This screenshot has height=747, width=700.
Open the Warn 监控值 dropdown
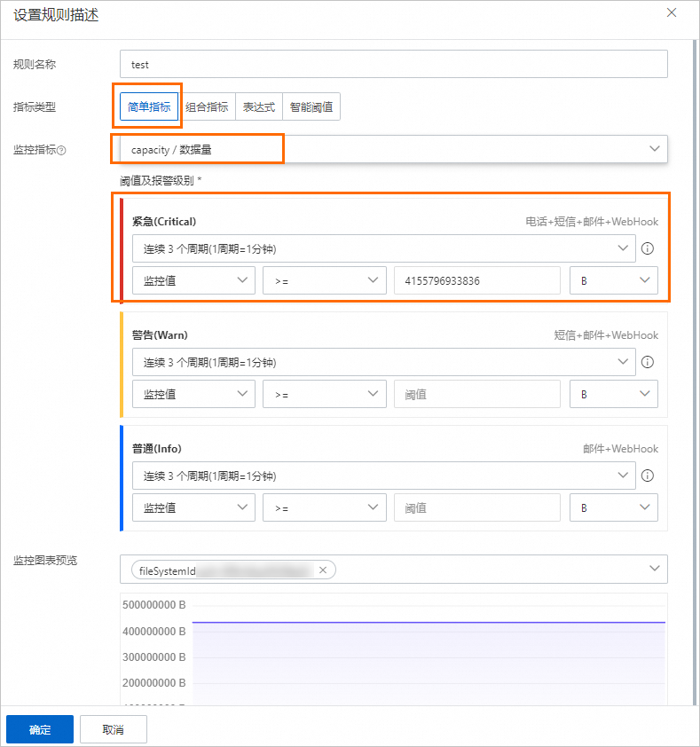pyautogui.click(x=193, y=394)
